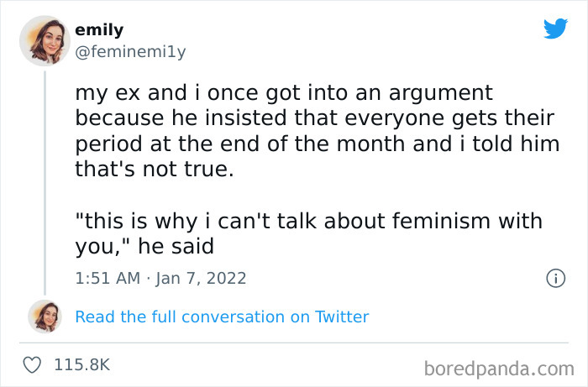This screenshot has height=387, width=588.
Task: Click the 115.8K like count
Action: 81,365
